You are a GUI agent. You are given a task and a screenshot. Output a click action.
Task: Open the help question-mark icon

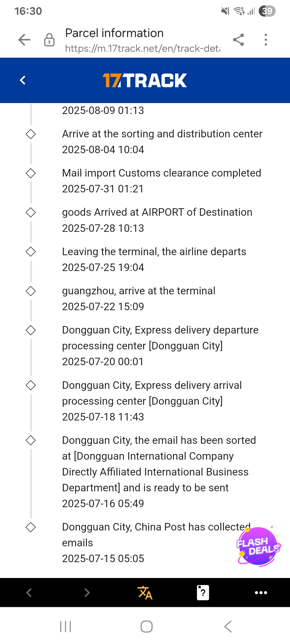tap(203, 592)
